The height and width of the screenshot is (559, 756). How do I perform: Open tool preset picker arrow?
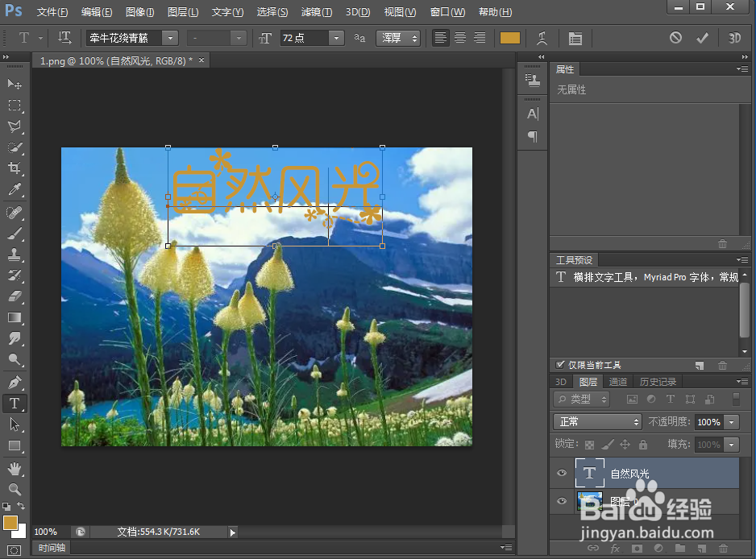pos(40,38)
